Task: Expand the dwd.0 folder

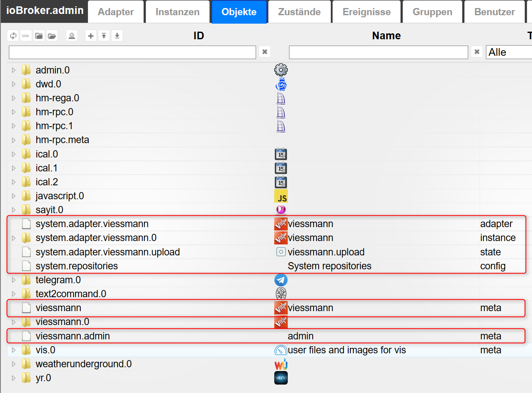Action: click(x=14, y=84)
